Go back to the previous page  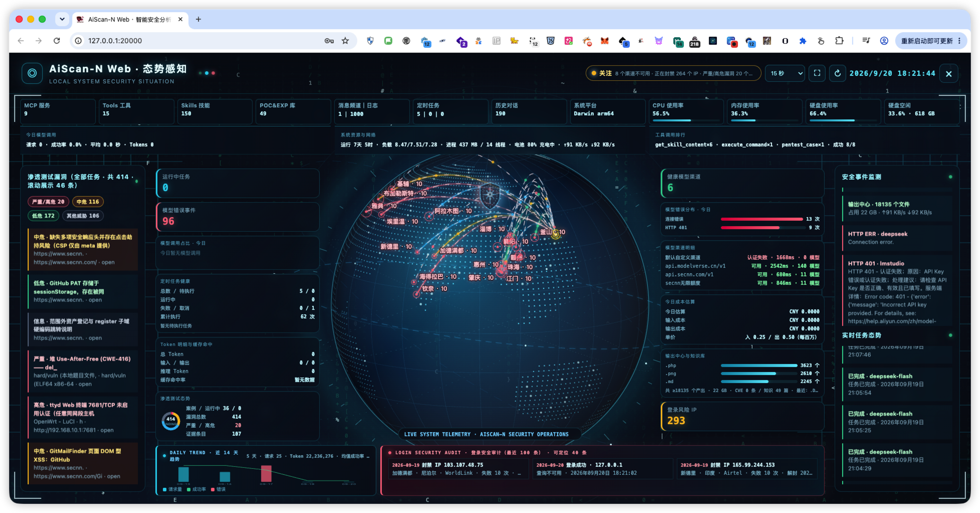point(21,41)
